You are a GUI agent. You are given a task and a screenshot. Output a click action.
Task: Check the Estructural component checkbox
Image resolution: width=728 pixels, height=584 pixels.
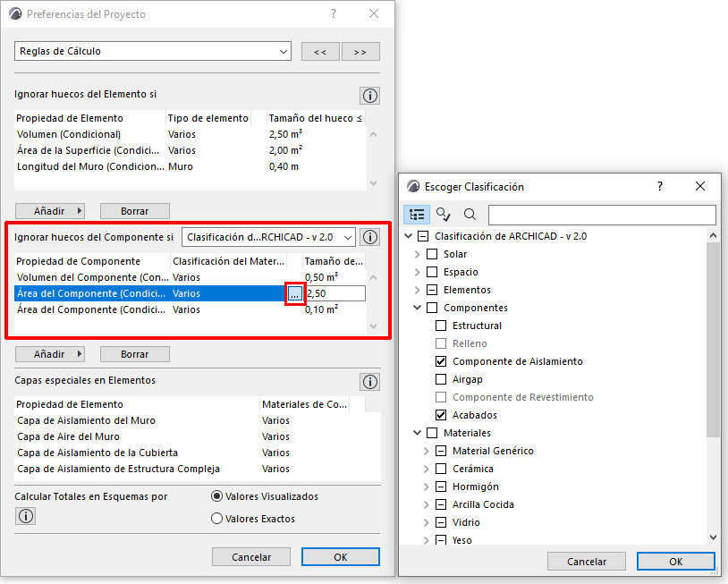coord(441,326)
